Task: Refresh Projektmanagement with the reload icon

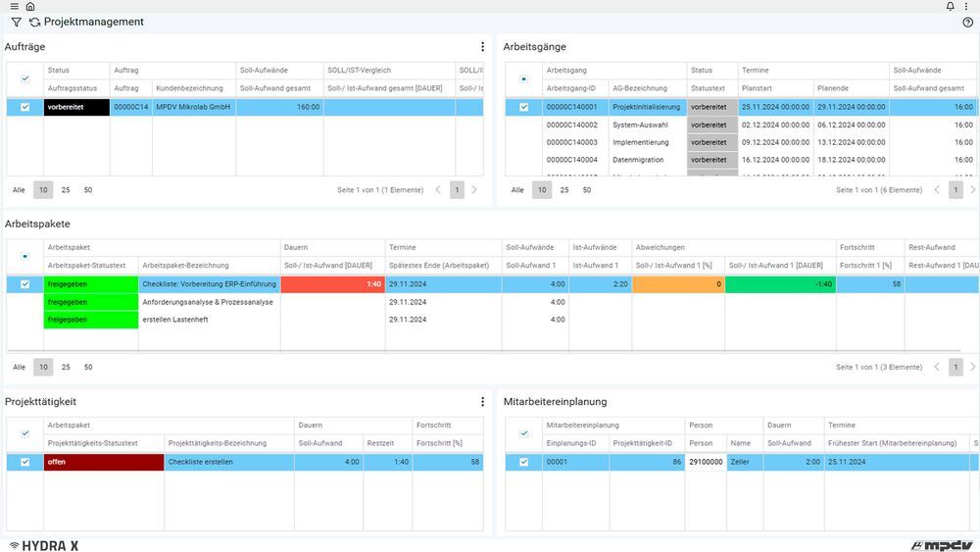Action: click(34, 22)
